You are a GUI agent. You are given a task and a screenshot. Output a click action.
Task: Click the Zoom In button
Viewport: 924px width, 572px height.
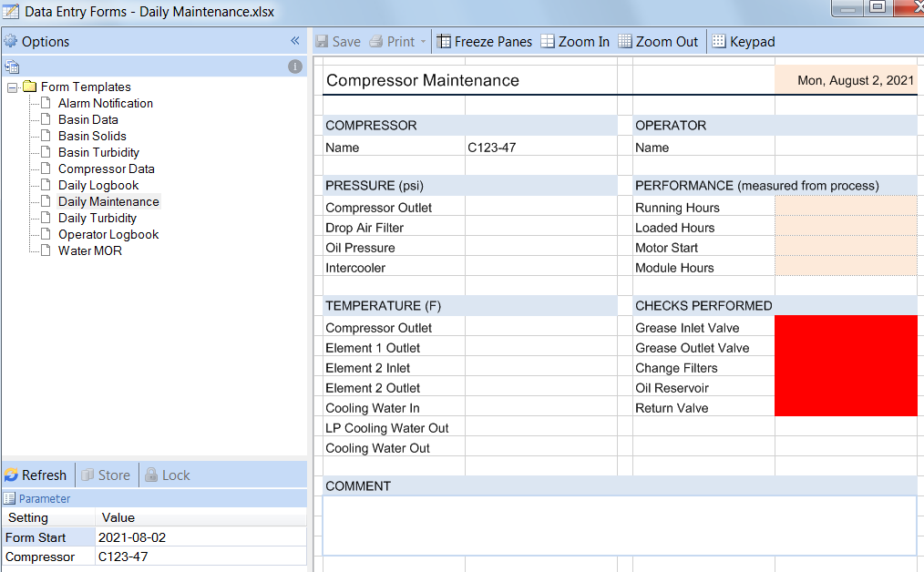click(575, 42)
